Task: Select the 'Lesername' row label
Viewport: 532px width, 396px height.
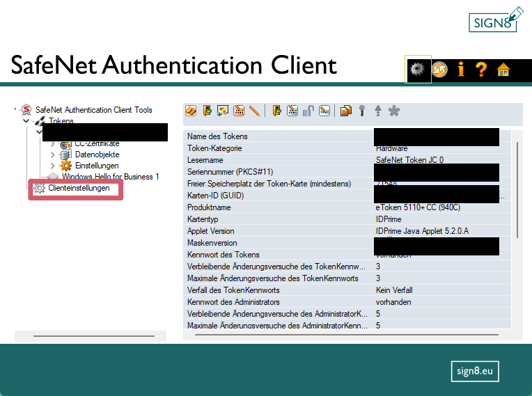Action: click(x=205, y=160)
